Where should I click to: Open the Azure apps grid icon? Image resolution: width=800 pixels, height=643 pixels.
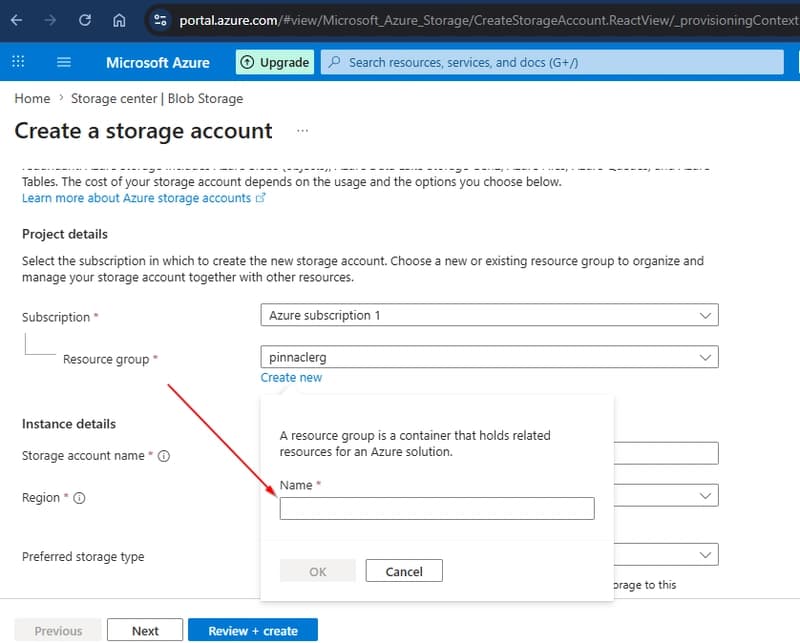(x=18, y=62)
